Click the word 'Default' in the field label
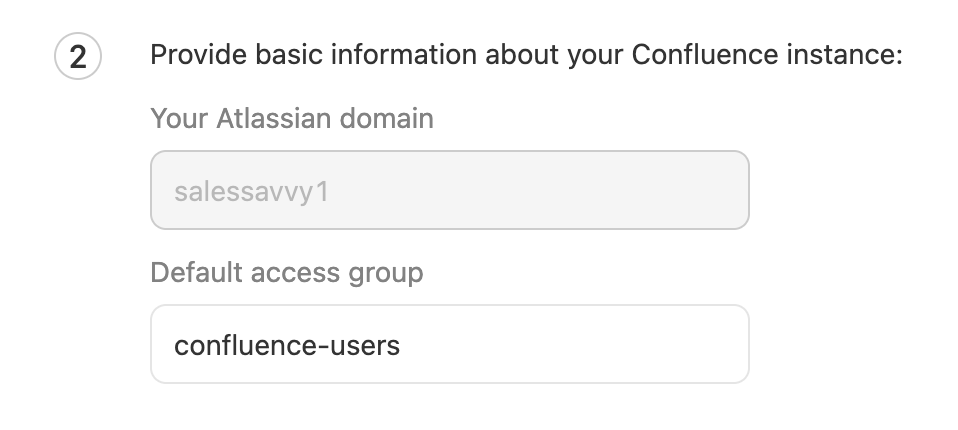Viewport: 958px width, 430px height. click(191, 272)
